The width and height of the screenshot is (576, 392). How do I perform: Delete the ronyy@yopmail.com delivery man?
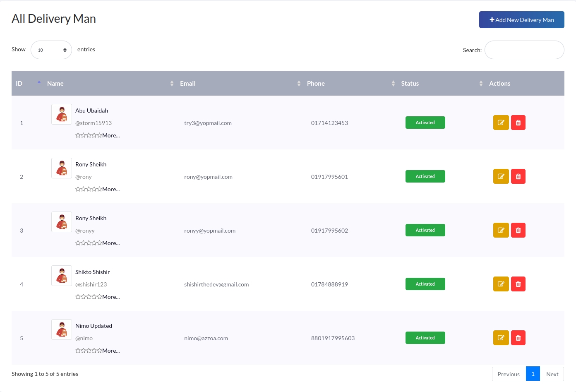point(518,230)
